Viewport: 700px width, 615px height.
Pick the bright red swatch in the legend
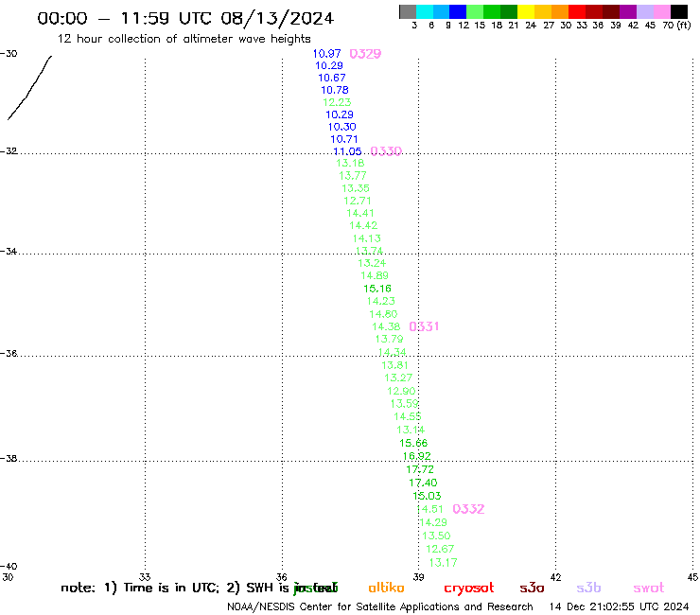click(577, 11)
